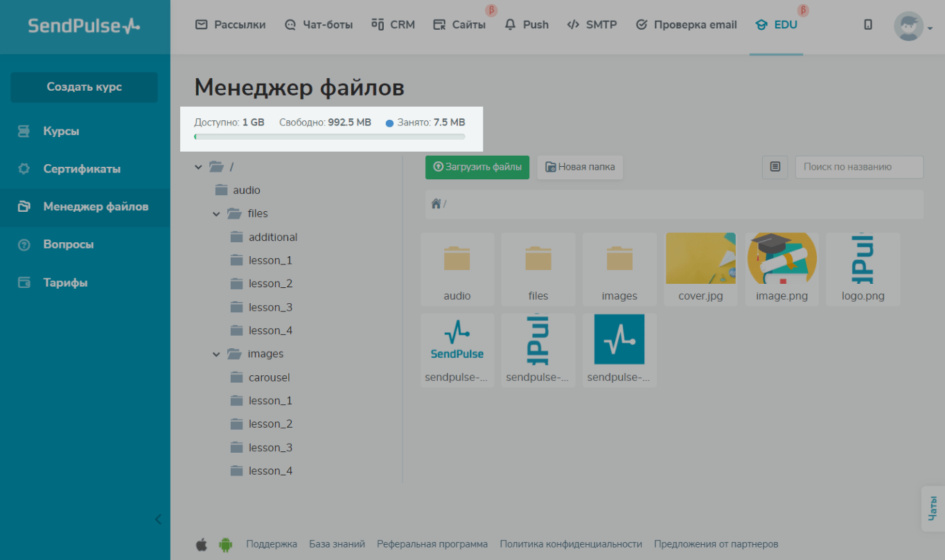Viewport: 945px width, 560px height.
Task: Click the Android app download icon
Action: tap(225, 544)
